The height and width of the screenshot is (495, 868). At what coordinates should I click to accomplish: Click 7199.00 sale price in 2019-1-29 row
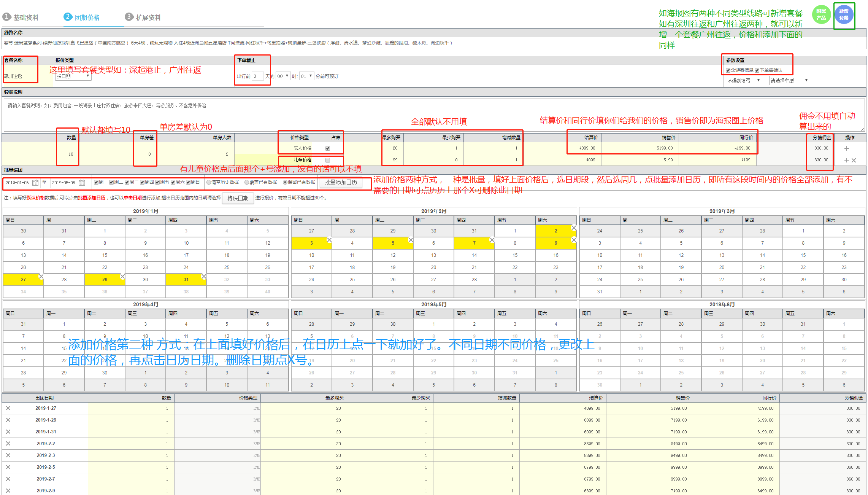649,420
